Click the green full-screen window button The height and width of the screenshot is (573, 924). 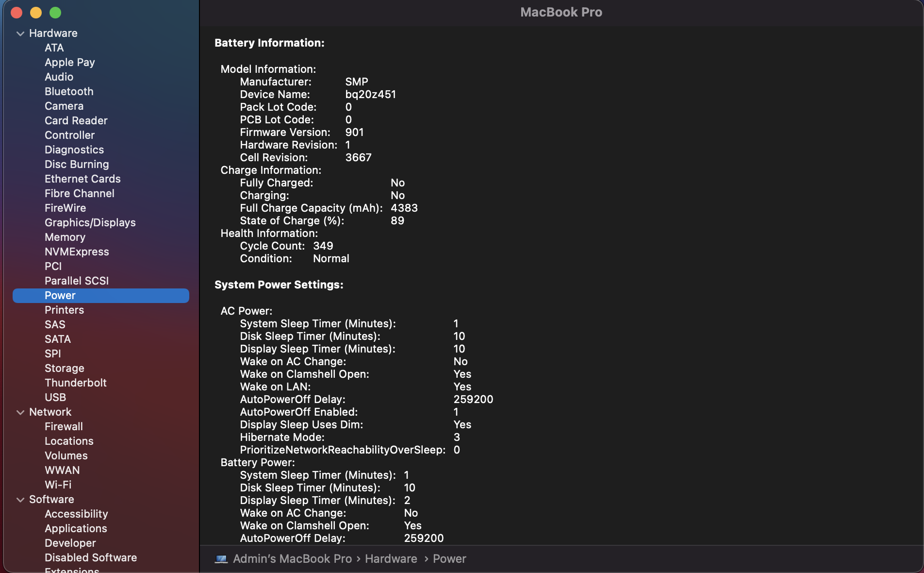[55, 13]
